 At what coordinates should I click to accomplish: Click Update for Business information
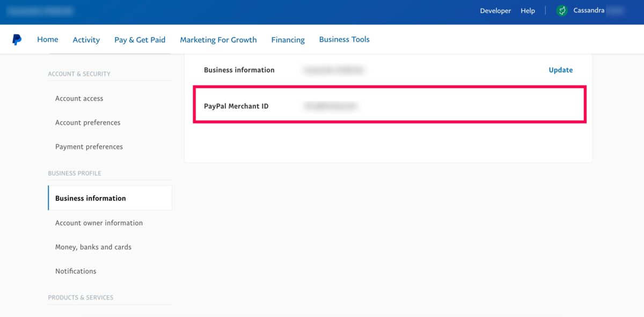click(560, 70)
